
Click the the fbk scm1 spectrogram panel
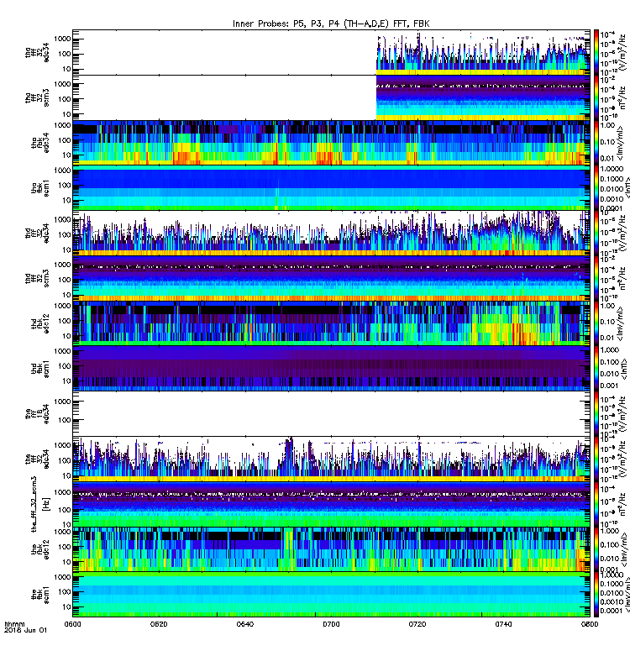[x=331, y=595]
